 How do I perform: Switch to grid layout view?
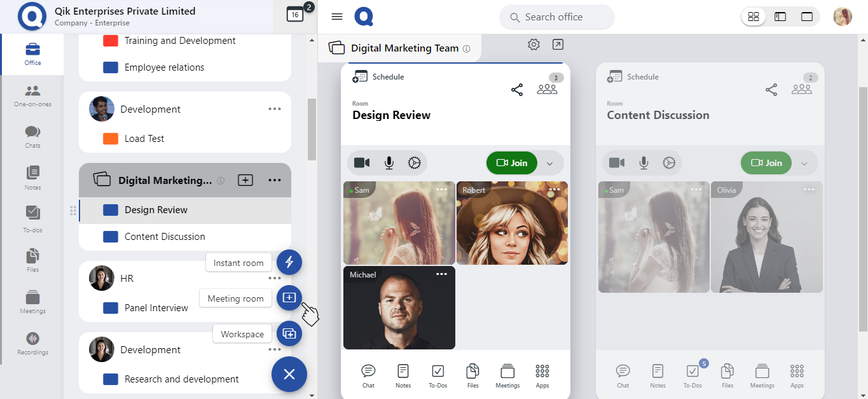[754, 17]
